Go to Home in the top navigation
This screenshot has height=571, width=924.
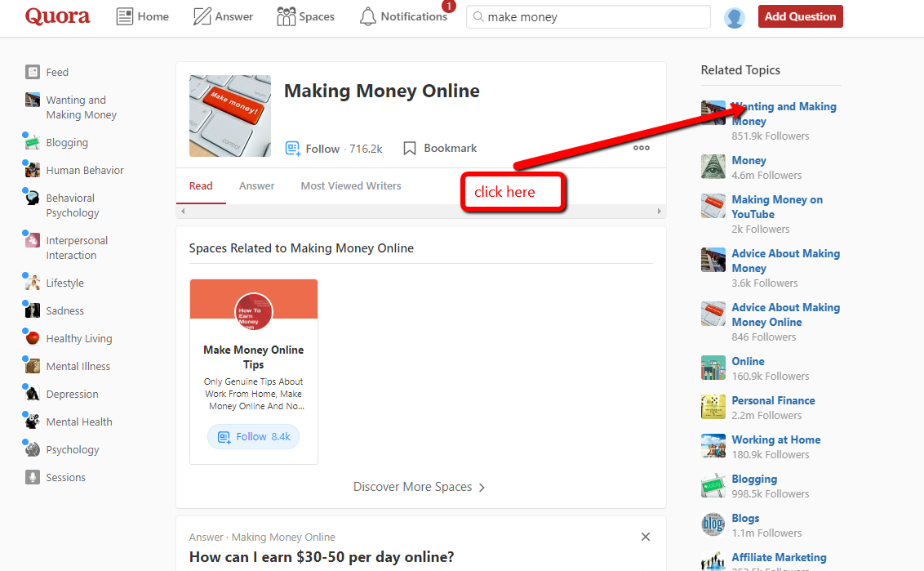click(x=143, y=16)
